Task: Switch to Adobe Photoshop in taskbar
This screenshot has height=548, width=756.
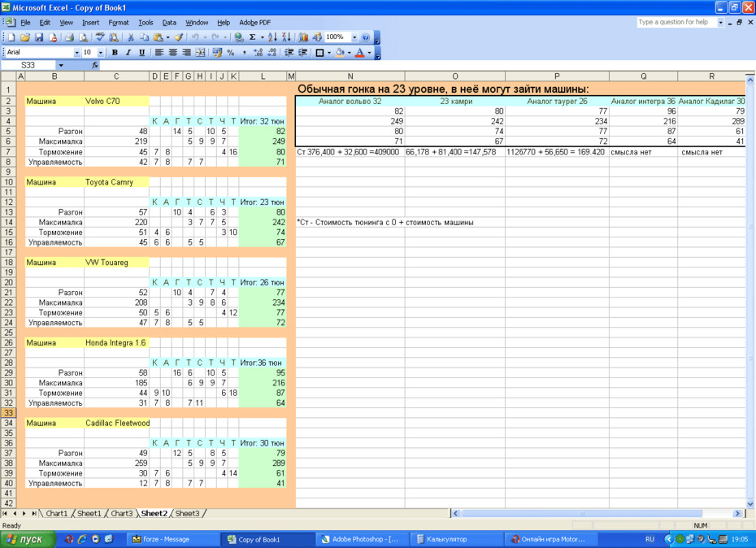Action: [362, 539]
